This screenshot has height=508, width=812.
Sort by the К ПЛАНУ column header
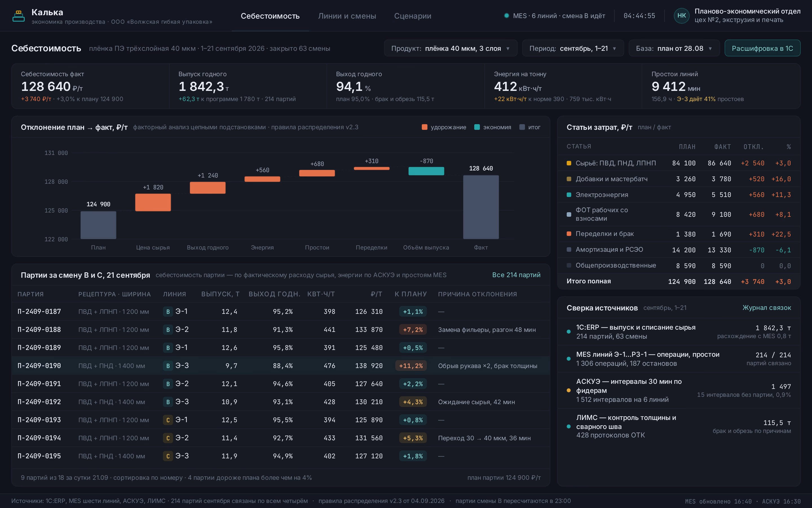pos(411,294)
